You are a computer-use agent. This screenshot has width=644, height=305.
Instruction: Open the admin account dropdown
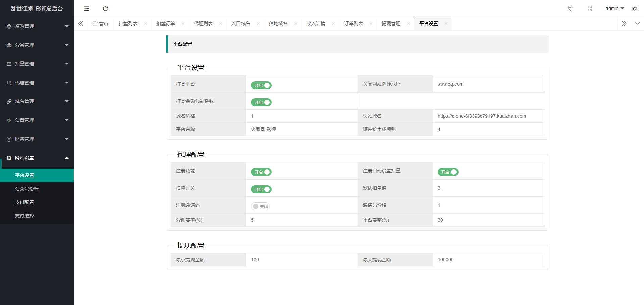click(x=615, y=8)
